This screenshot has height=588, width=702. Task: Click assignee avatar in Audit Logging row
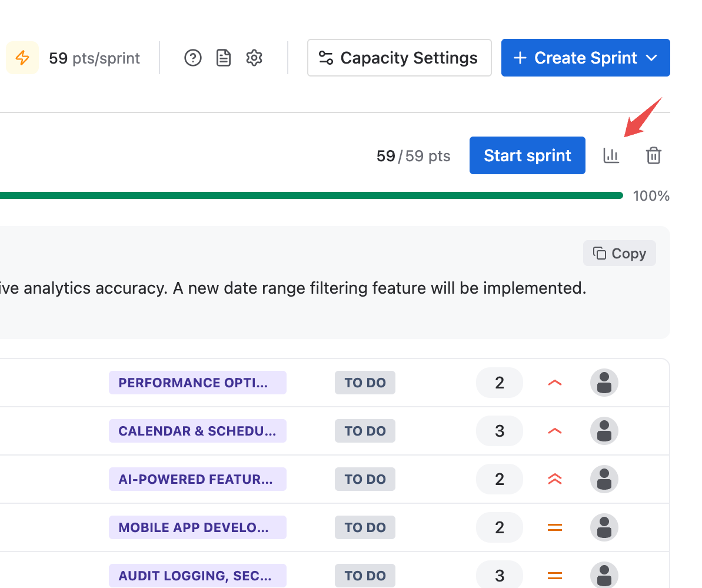[x=604, y=575]
